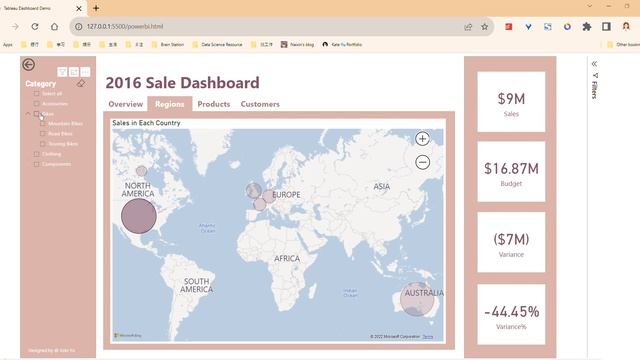Open the Brain Station bookmark folder
The height and width of the screenshot is (360, 640).
point(168,44)
